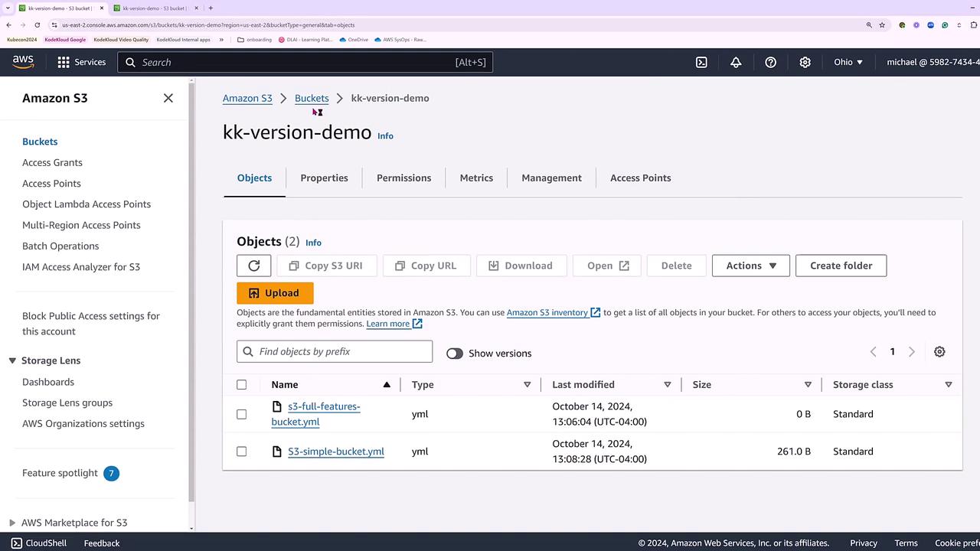The height and width of the screenshot is (551, 980).
Task: Open CloudShell from the footer
Action: pos(39,543)
